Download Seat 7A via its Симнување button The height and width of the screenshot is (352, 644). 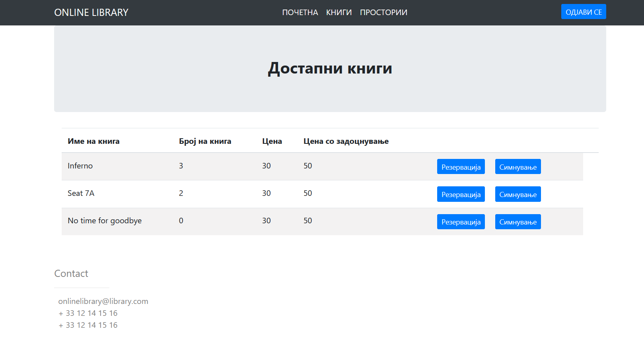(x=518, y=194)
